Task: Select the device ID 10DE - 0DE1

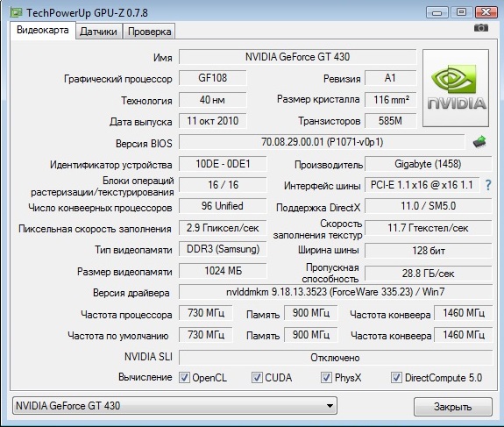Action: coord(223,164)
